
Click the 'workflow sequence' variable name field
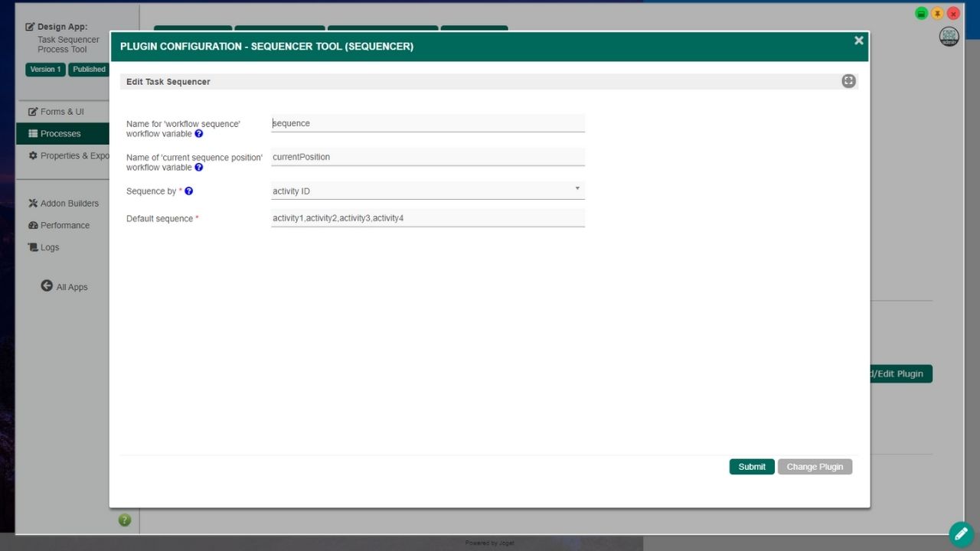click(427, 123)
